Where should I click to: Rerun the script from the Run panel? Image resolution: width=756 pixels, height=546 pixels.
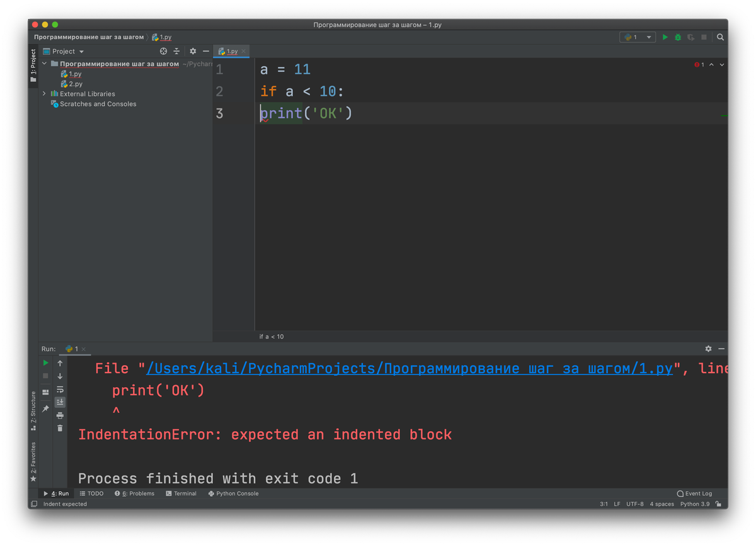click(x=45, y=363)
